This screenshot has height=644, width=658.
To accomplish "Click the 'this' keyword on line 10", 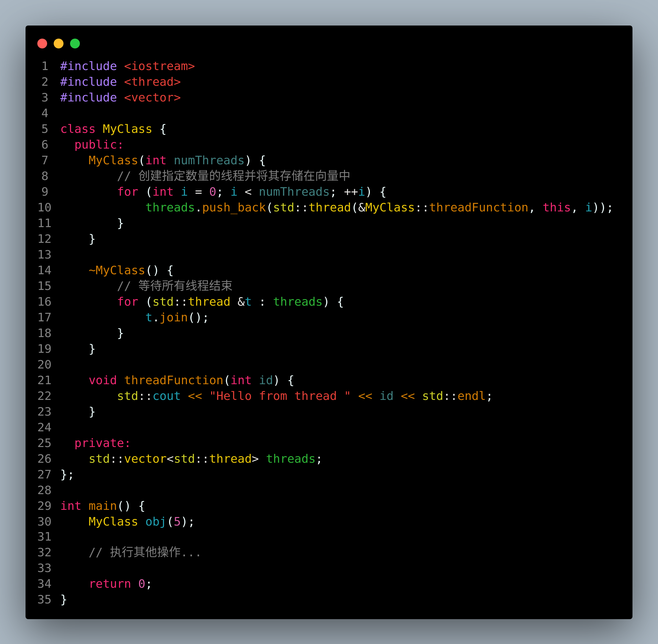I will pos(557,207).
